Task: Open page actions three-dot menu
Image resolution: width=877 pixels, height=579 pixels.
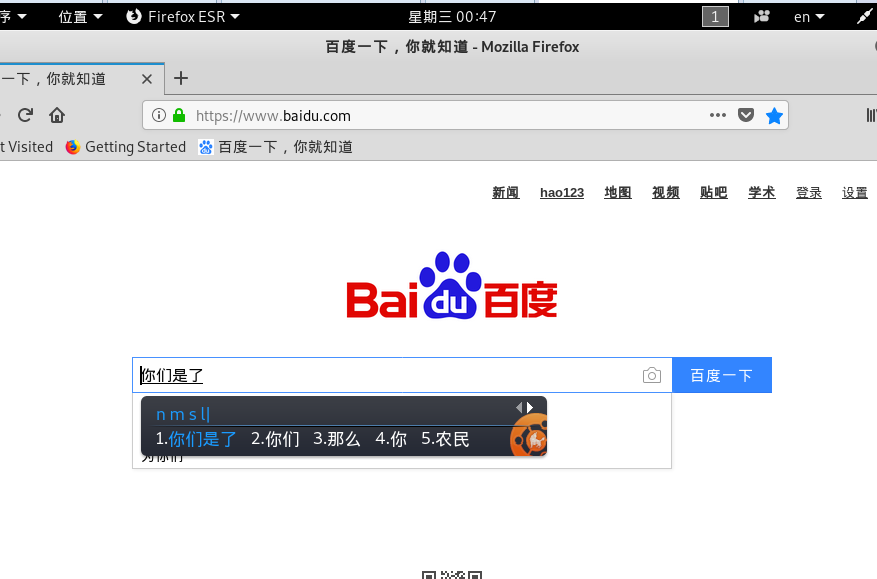Action: coord(718,115)
